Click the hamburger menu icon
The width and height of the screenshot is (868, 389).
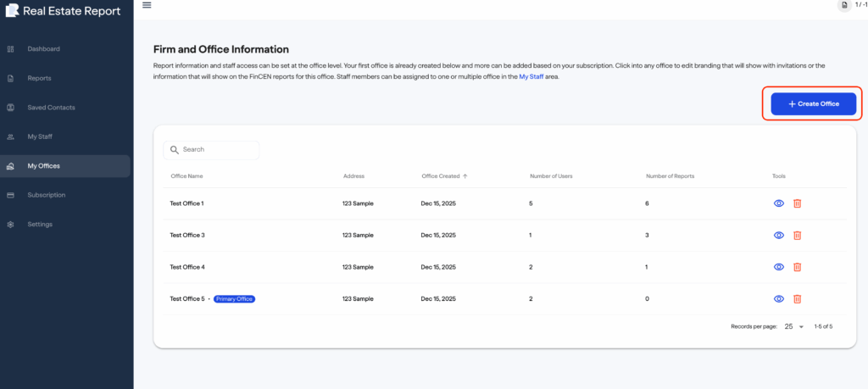[147, 5]
